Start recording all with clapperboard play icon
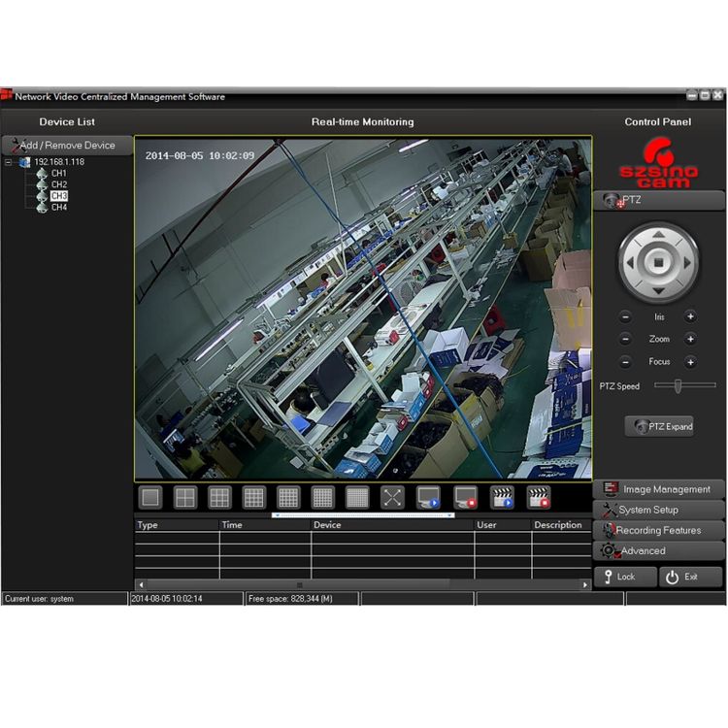The width and height of the screenshot is (728, 728). (502, 497)
